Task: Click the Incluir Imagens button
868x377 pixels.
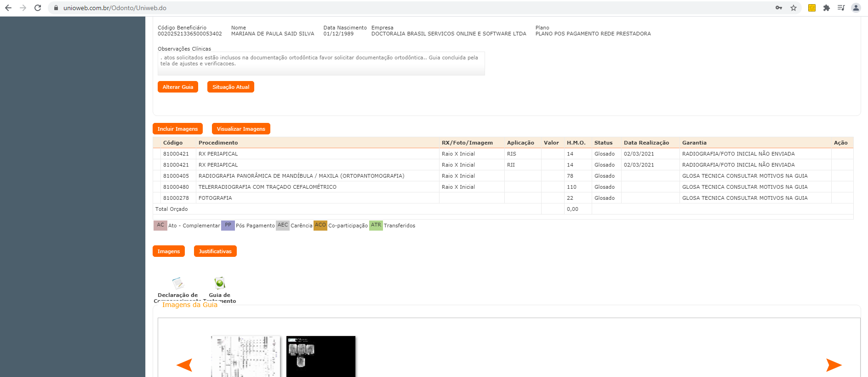Action: click(177, 129)
